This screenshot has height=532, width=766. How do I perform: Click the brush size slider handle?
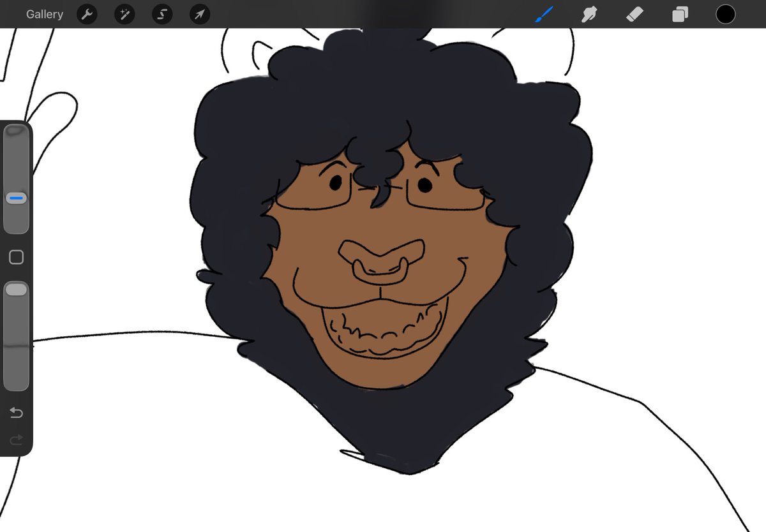[17, 198]
